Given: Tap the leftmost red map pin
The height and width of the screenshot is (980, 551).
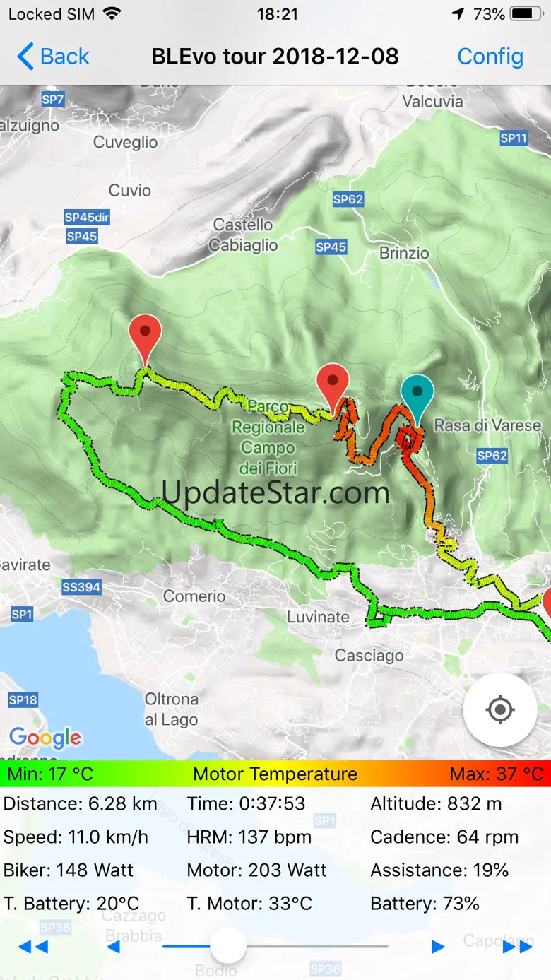Looking at the screenshot, I should click(x=146, y=340).
